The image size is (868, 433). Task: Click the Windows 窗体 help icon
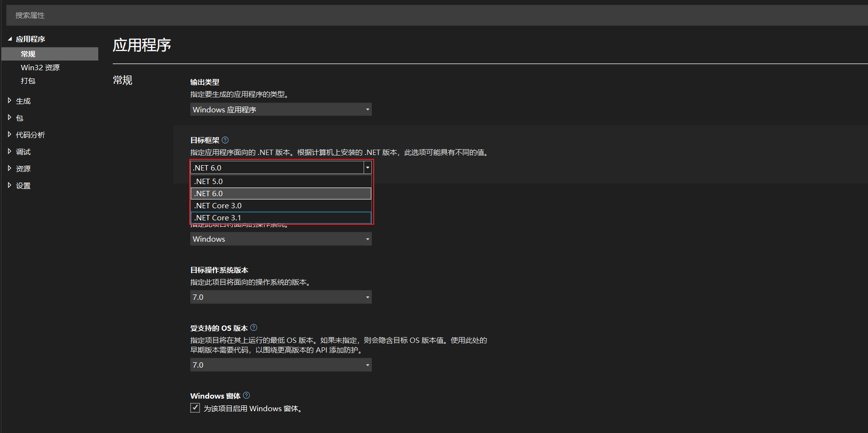click(x=246, y=395)
